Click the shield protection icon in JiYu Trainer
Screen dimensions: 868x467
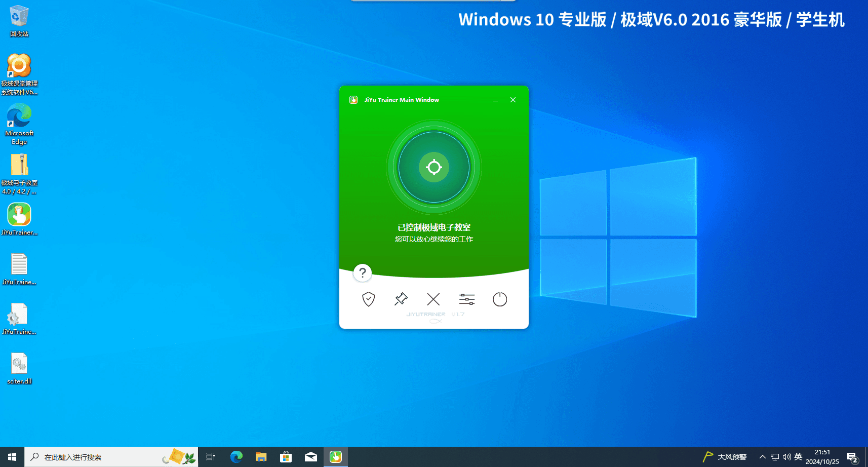coord(368,299)
